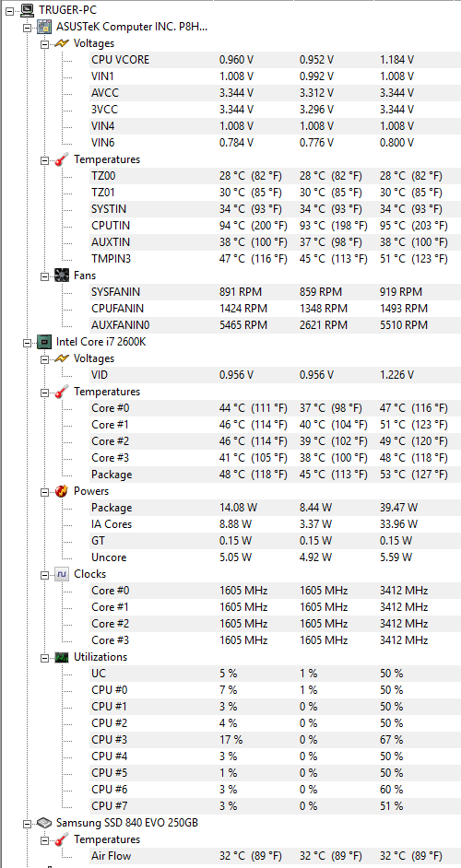
Task: Select the CPU #3 utilization row
Action: click(x=275, y=740)
